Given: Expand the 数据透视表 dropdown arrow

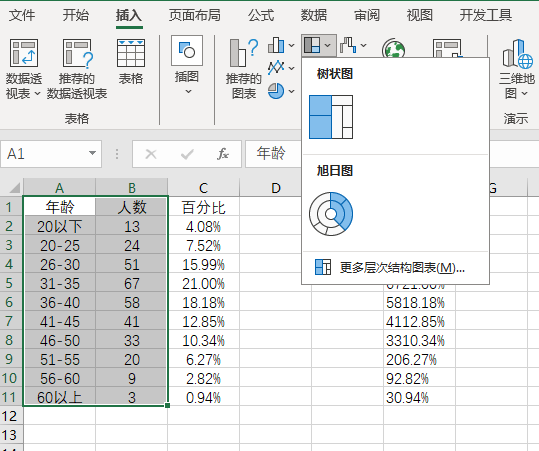Looking at the screenshot, I should 37,93.
